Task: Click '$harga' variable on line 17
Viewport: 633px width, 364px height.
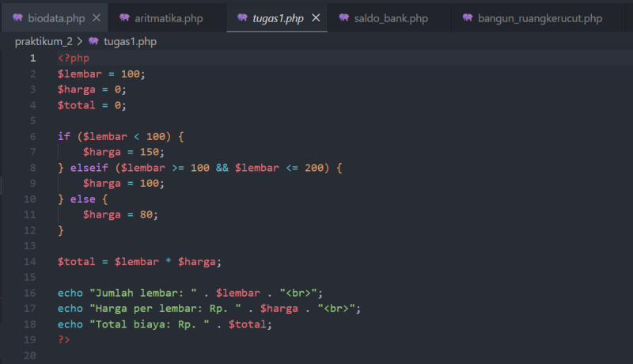Action: 279,309
